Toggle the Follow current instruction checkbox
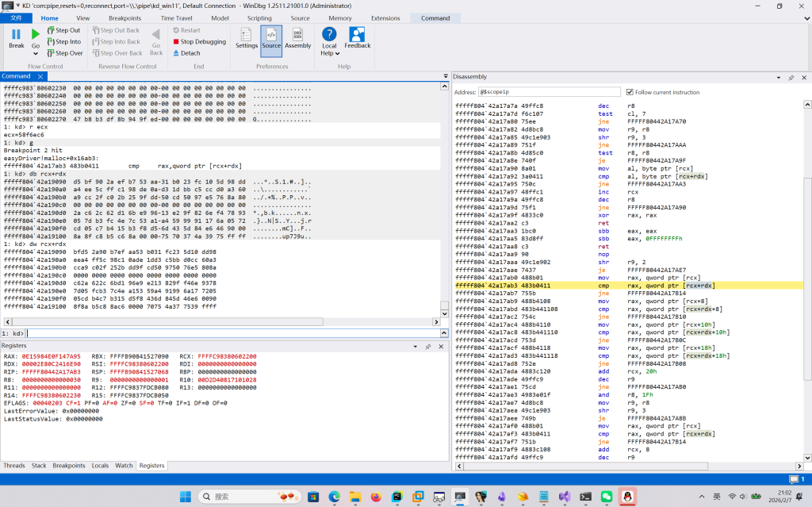 tap(630, 92)
